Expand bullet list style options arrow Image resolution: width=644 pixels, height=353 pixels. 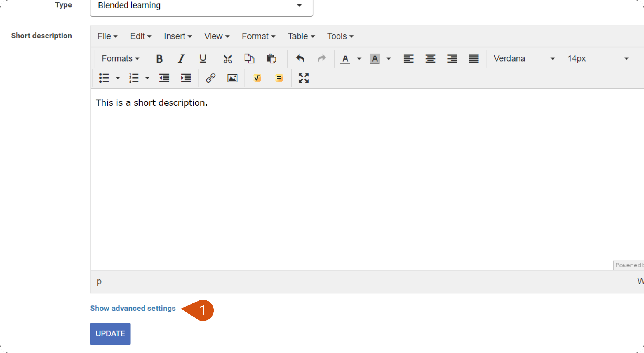click(118, 78)
